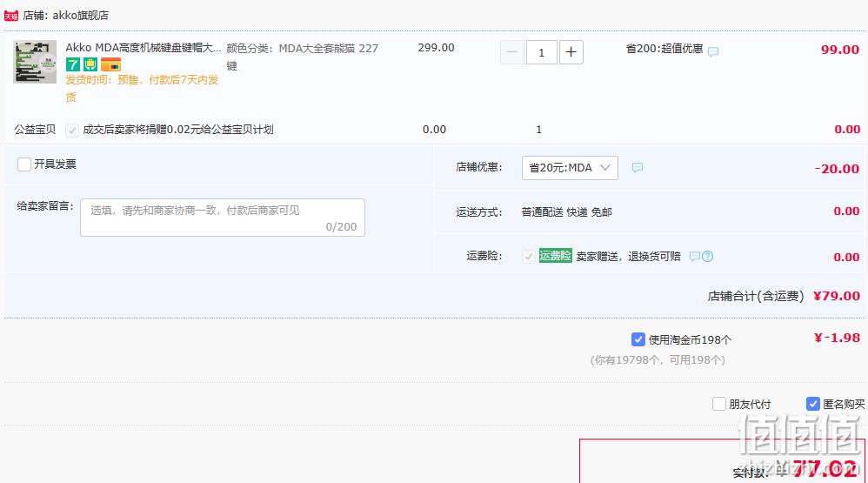The width and height of the screenshot is (868, 483).
Task: Click the red 99.00 item subtotal
Action: (x=840, y=50)
